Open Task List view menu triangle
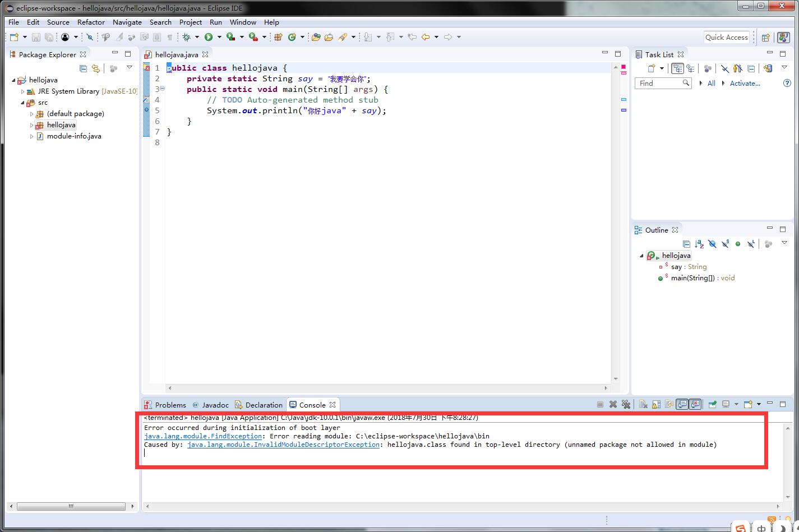 coord(784,67)
